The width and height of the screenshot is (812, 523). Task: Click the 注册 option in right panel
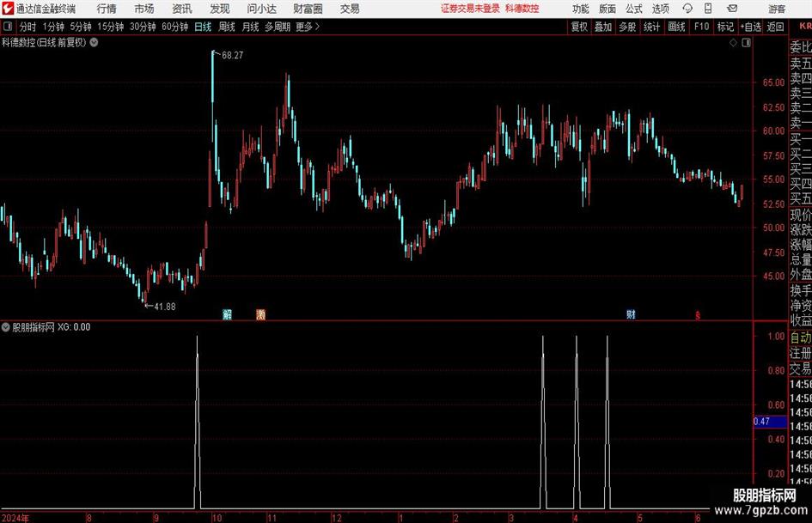801,353
